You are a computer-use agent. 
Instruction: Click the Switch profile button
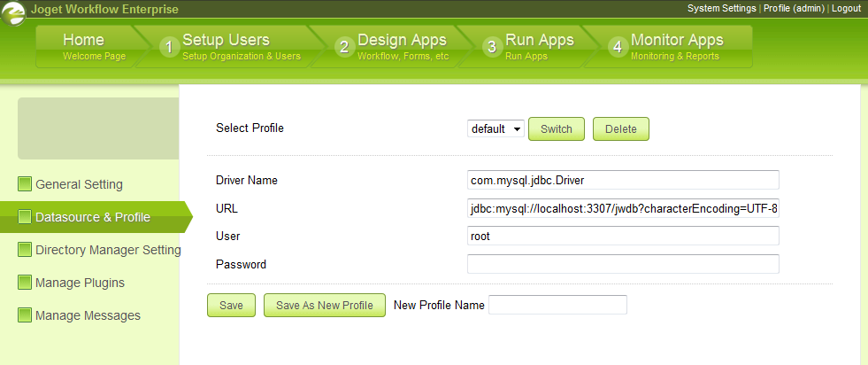point(557,129)
